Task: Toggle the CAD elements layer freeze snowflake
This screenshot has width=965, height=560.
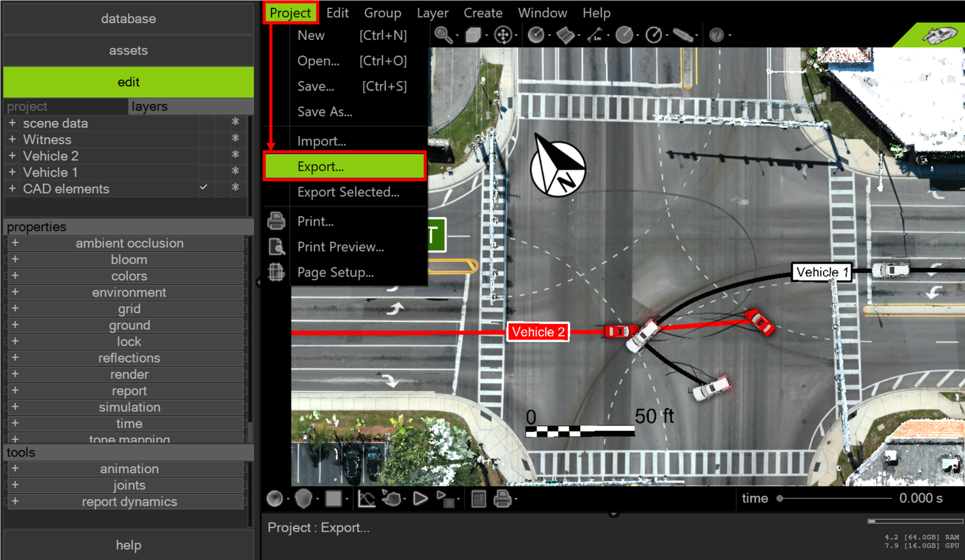Action: pyautogui.click(x=235, y=187)
